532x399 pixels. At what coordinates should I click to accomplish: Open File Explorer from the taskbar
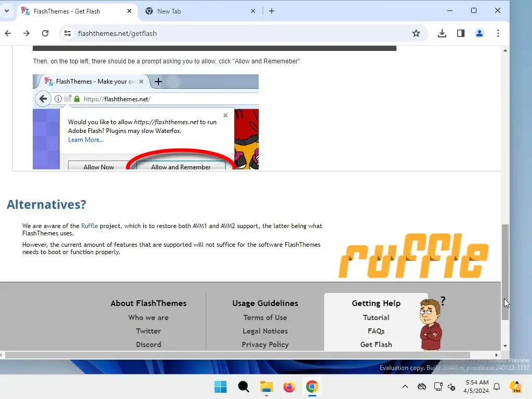267,387
